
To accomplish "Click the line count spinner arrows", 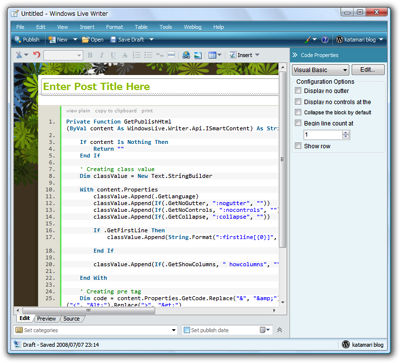I will (346, 135).
